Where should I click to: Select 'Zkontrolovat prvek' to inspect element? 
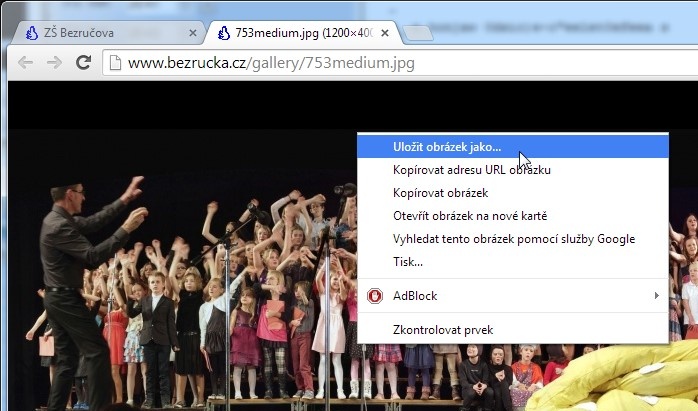[x=513, y=330]
